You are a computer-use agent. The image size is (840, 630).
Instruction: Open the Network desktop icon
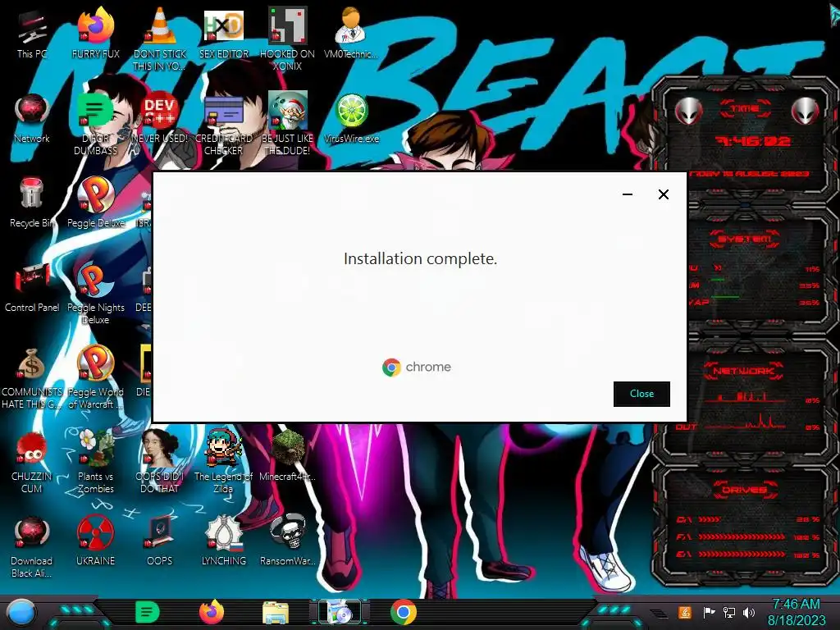(x=32, y=119)
